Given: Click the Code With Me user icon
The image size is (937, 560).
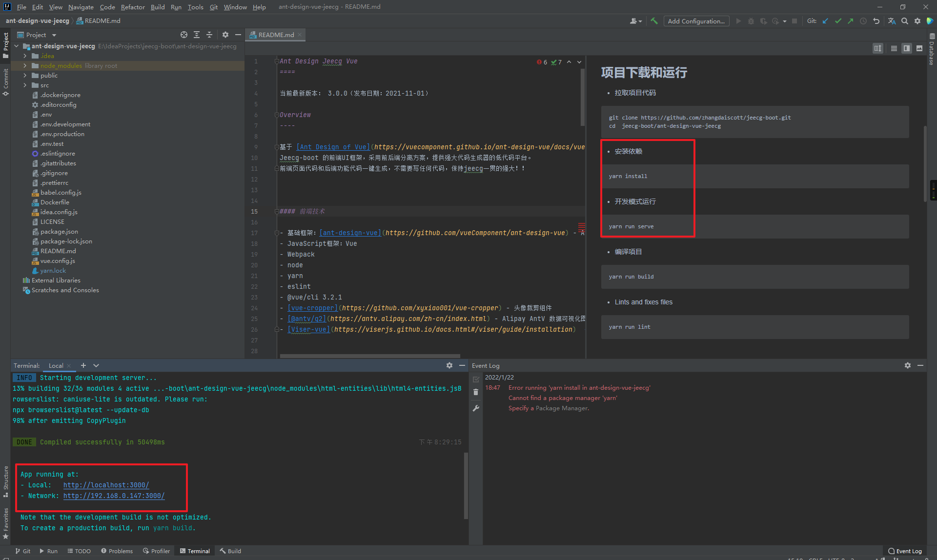Looking at the screenshot, I should (x=635, y=21).
